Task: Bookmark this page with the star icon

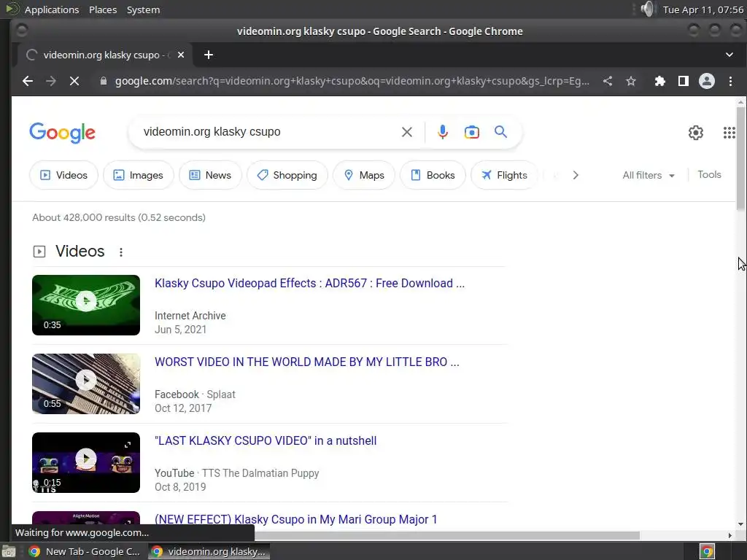Action: point(631,82)
